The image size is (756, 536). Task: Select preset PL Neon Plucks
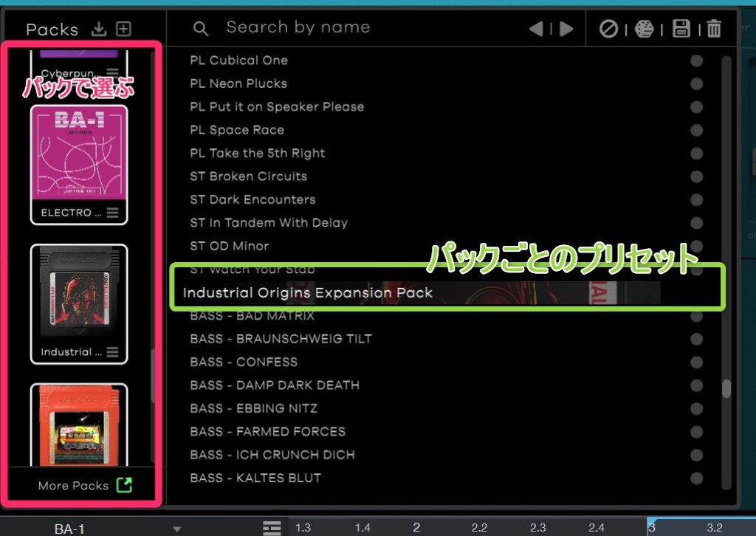coord(238,83)
